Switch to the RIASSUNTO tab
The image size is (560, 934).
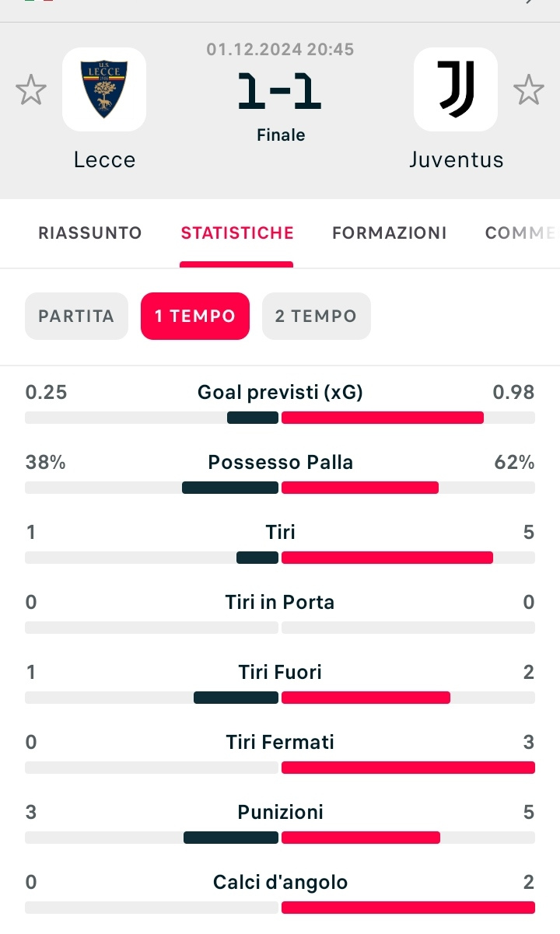90,233
